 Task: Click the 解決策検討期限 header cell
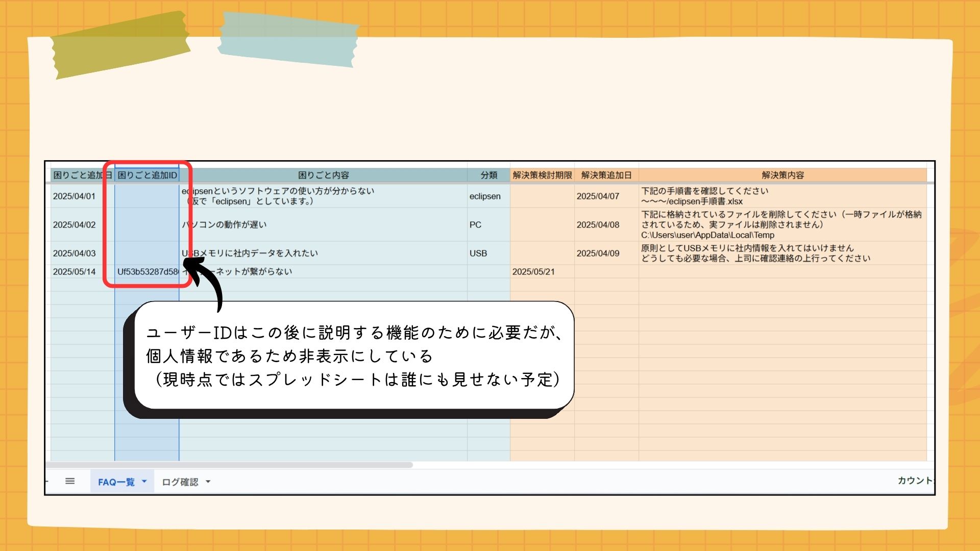(542, 175)
